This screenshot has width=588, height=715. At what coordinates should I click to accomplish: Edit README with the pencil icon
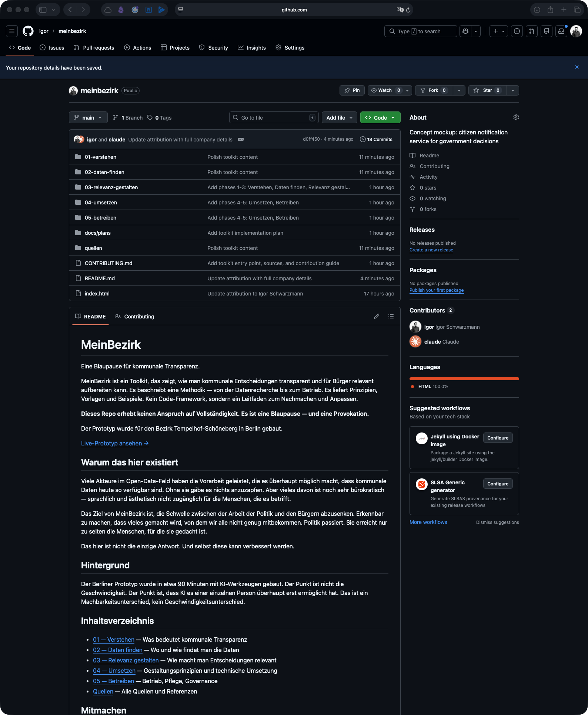click(377, 316)
